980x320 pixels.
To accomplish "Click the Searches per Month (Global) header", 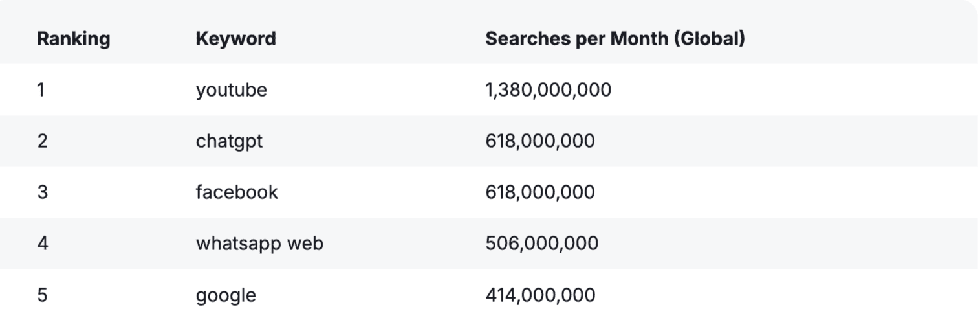I will [615, 39].
